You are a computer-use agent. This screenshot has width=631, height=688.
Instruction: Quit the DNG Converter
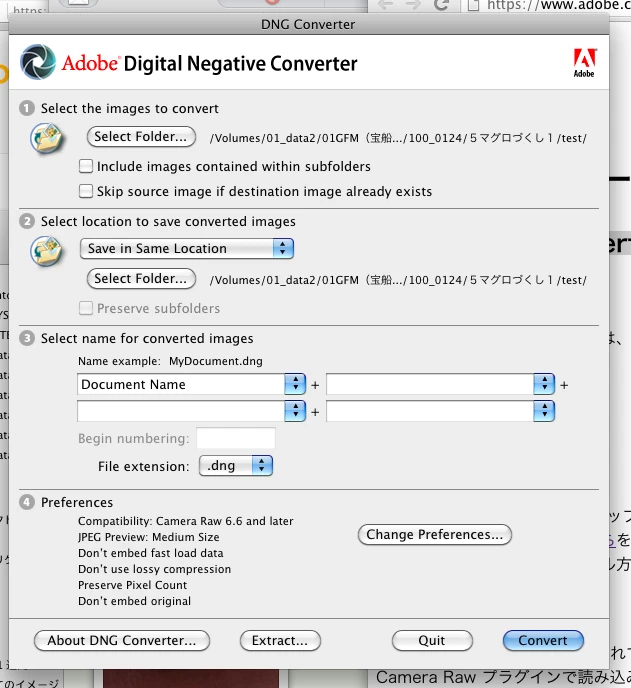(432, 641)
